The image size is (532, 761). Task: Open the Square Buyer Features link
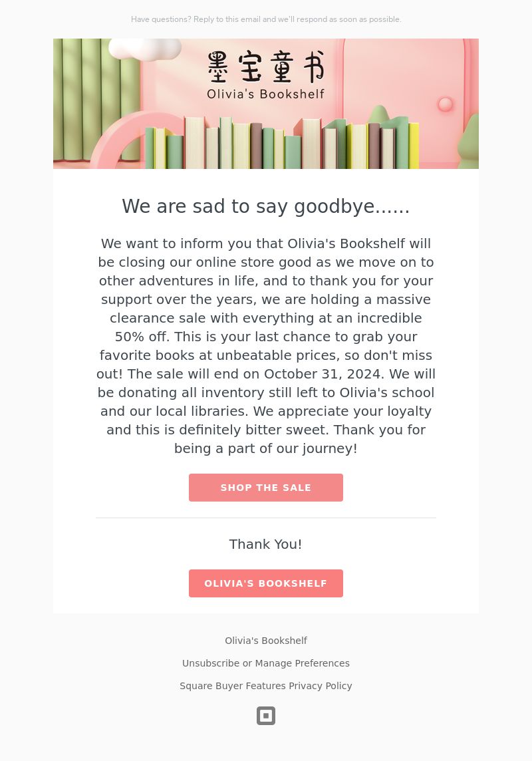[x=233, y=686]
